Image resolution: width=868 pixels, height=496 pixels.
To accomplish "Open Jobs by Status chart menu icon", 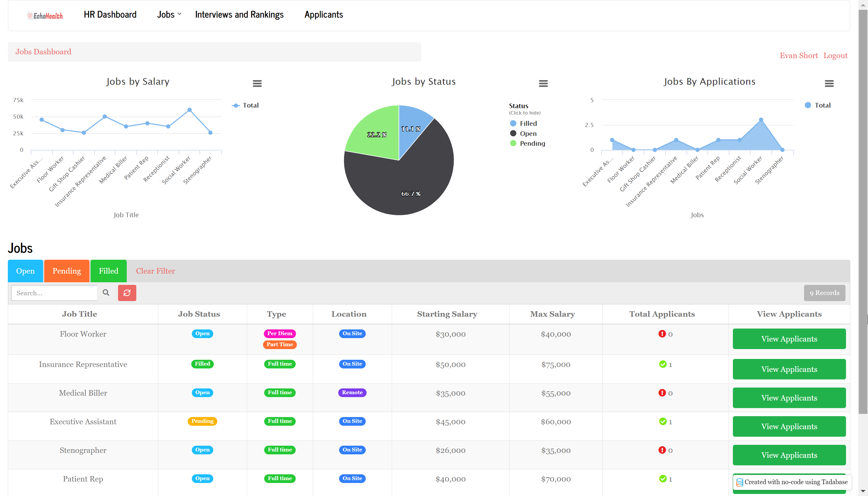I will coord(543,84).
